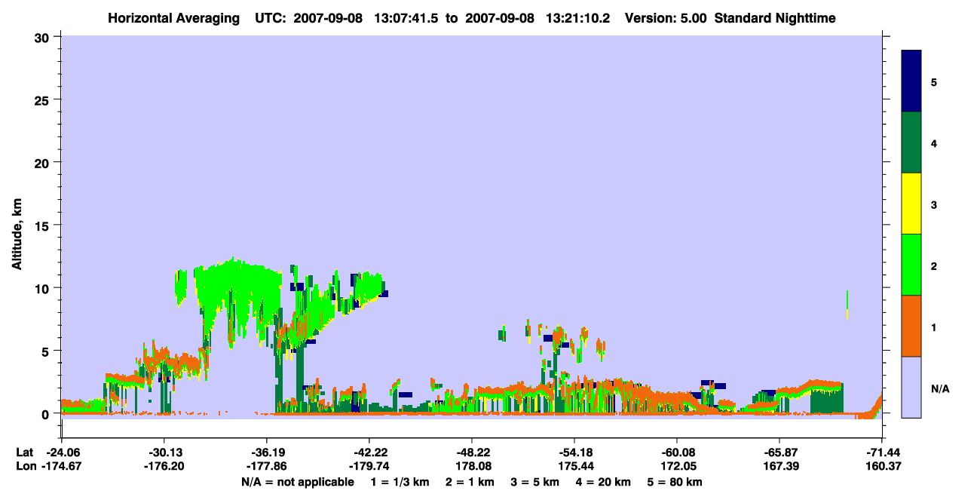The image size is (980, 503).
Task: Click the lavender N/A colorbar segment
Action: [x=911, y=387]
